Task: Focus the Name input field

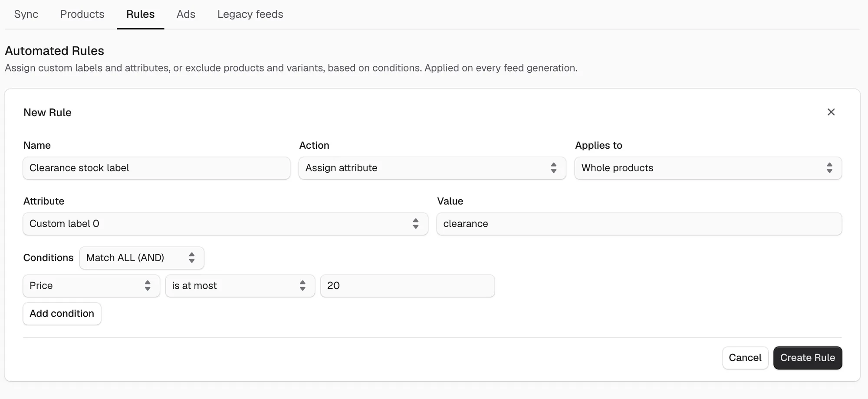Action: pyautogui.click(x=157, y=168)
